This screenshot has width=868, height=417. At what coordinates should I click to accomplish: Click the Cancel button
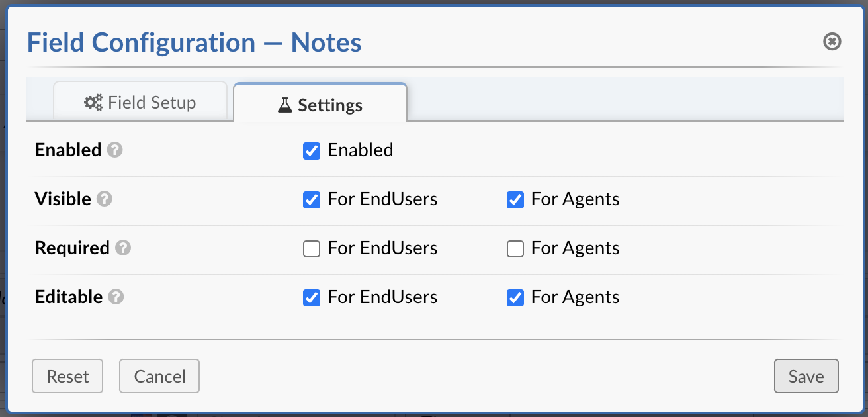(159, 377)
